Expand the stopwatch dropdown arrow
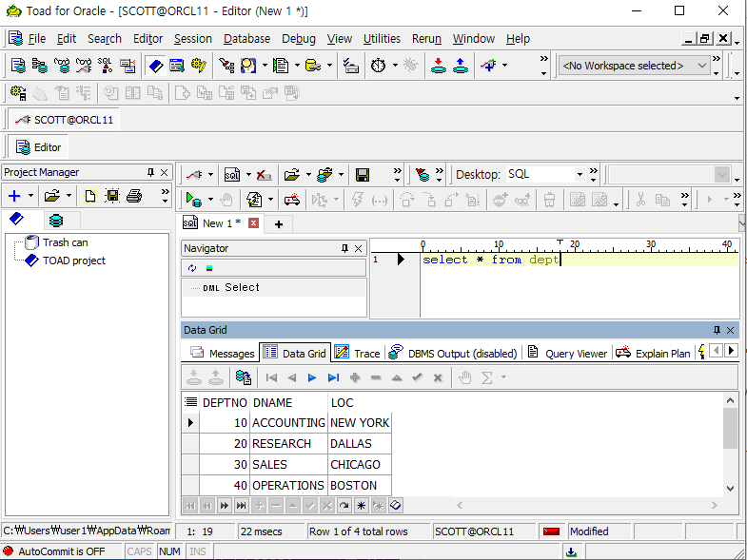Screen dimensions: 747x560 [395, 66]
